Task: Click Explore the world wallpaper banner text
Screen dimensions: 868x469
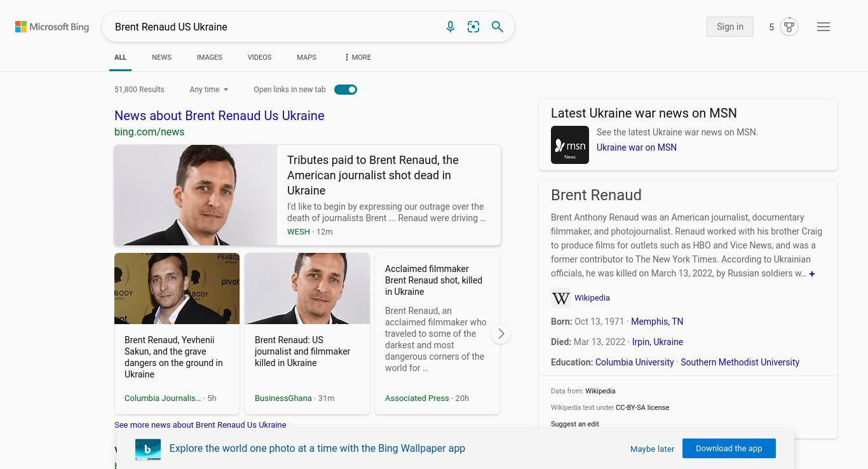Action: (x=317, y=449)
